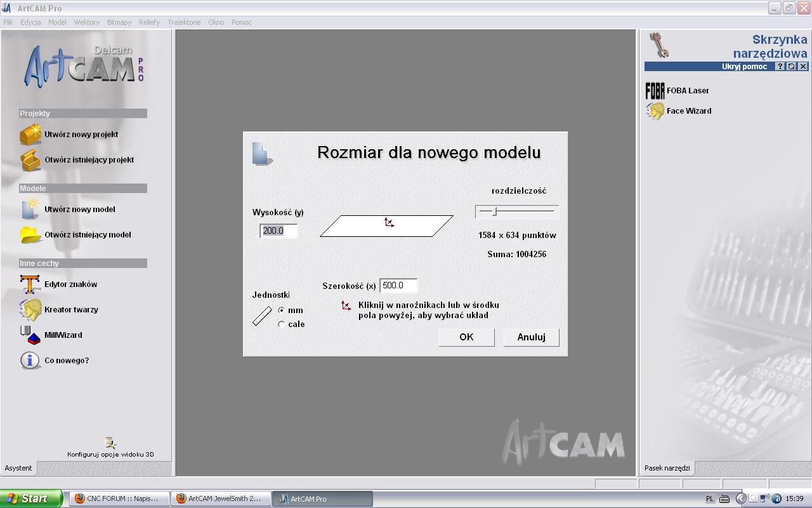This screenshot has height=508, width=812.
Task: Open the Reliefy menu
Action: point(150,22)
